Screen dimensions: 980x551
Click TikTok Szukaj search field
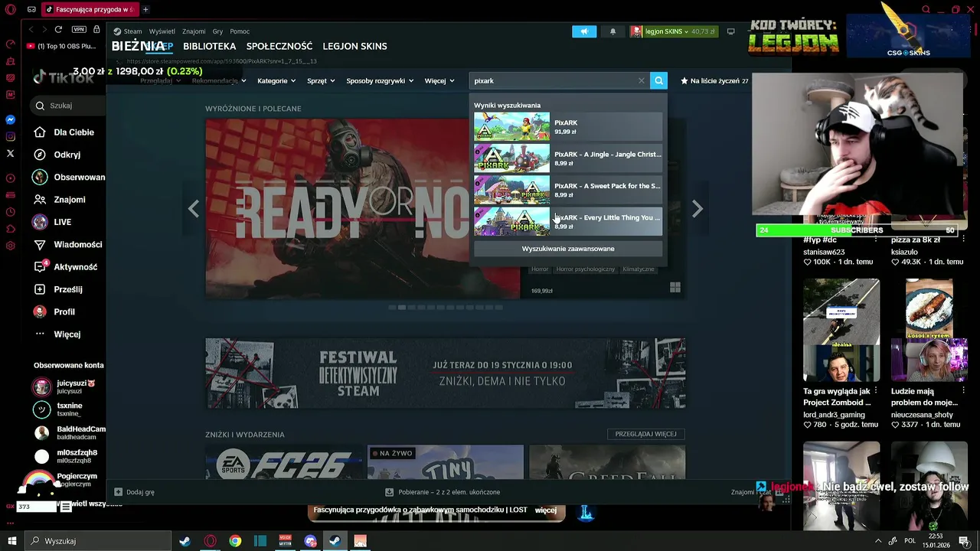pyautogui.click(x=67, y=106)
